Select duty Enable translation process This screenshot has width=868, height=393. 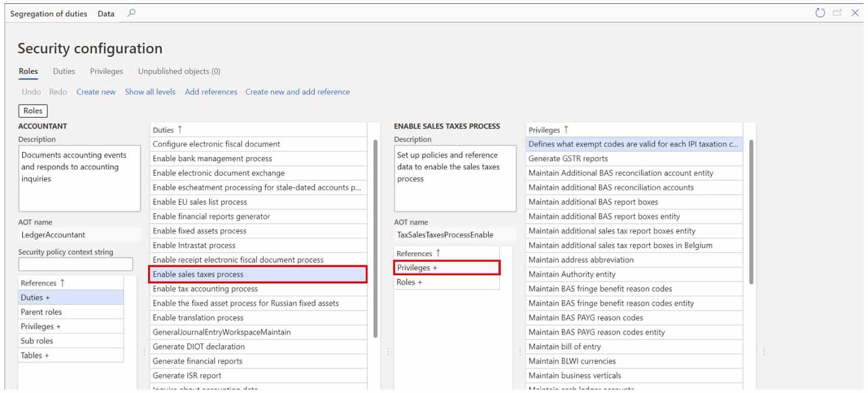(258, 318)
